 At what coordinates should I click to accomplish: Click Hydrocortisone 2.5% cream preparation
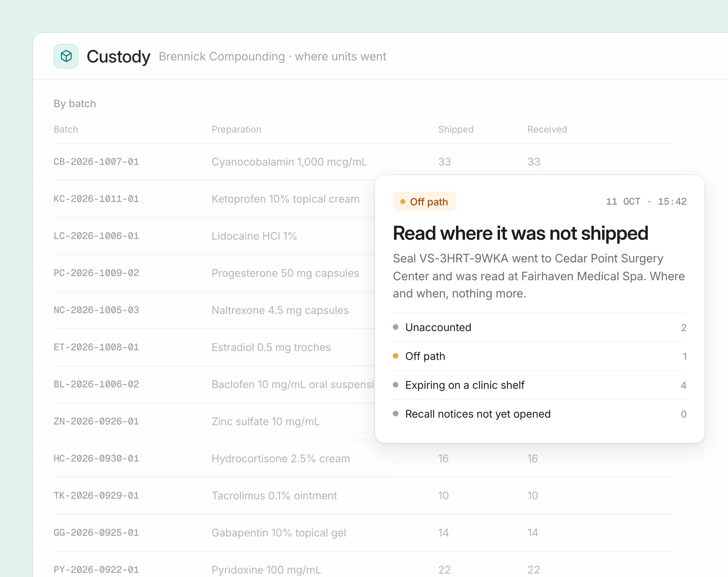click(x=281, y=459)
